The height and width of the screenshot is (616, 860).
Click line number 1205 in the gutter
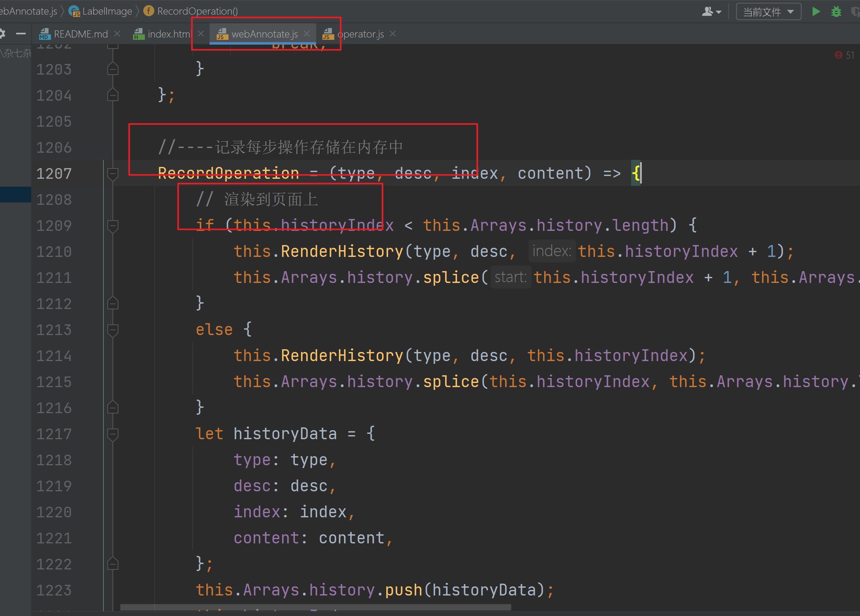click(x=54, y=121)
